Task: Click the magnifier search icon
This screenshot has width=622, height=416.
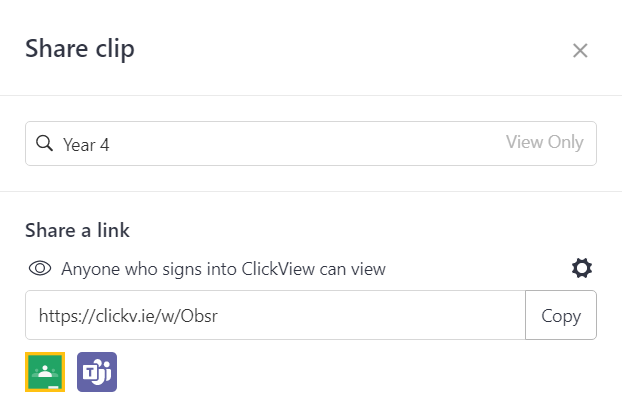Action: [x=44, y=143]
